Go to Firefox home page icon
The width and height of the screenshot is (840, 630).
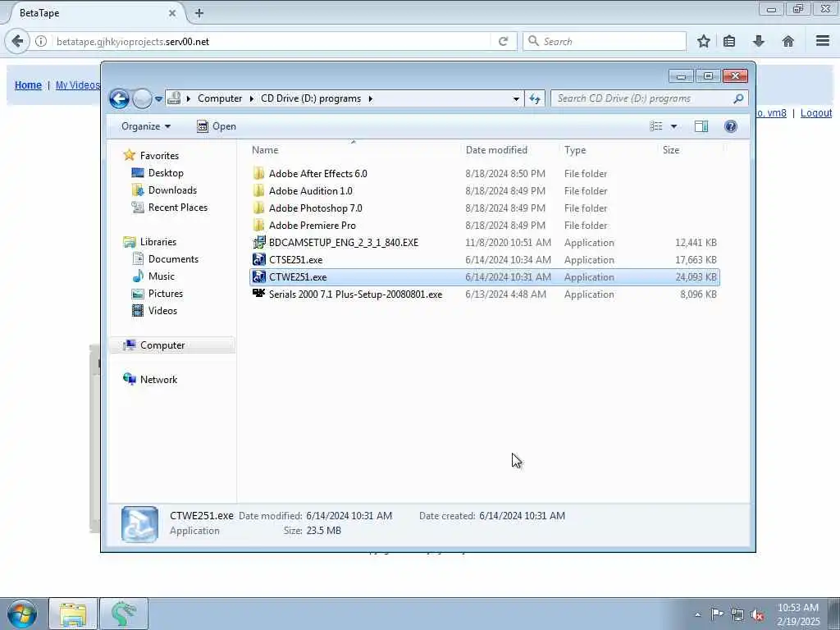pos(788,41)
